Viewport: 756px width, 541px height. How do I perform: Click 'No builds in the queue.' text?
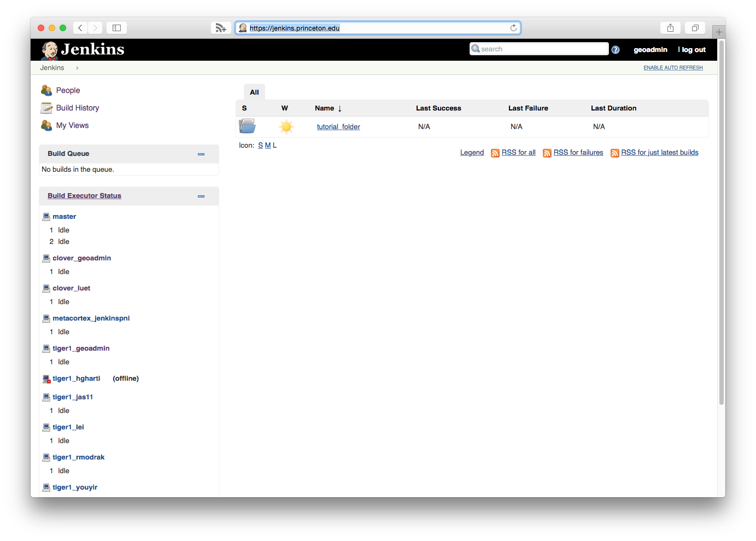[x=78, y=170]
